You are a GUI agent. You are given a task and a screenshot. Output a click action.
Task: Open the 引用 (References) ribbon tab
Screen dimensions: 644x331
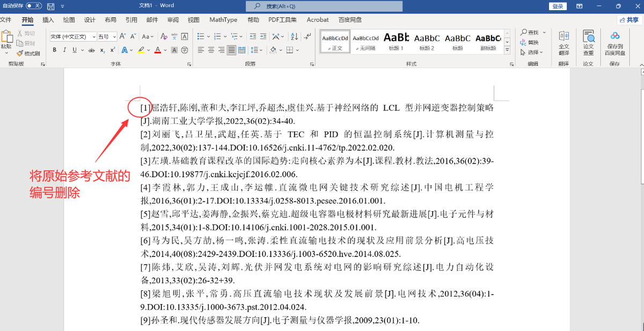coord(131,20)
